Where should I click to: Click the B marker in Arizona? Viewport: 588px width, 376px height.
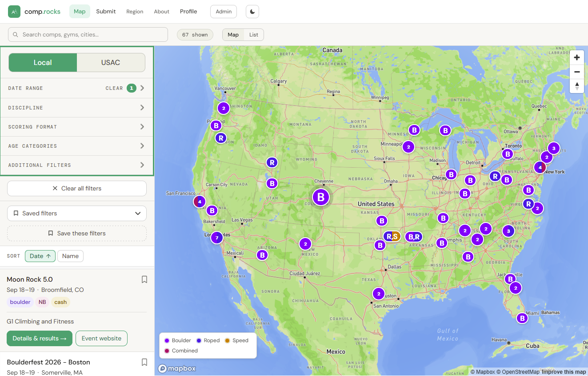tap(262, 255)
